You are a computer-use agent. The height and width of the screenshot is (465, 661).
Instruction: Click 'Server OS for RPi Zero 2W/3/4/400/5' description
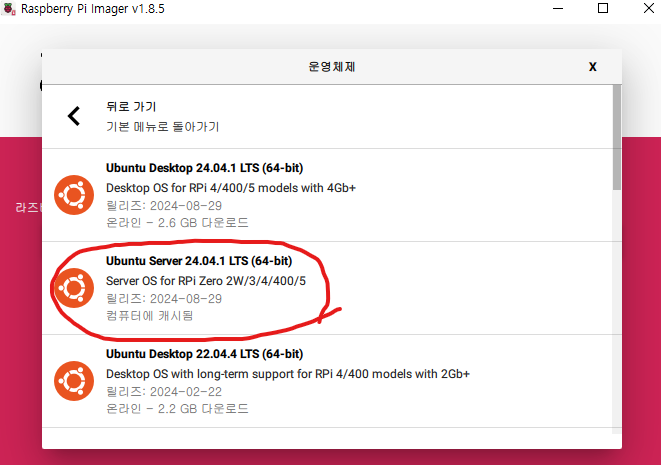(206, 281)
